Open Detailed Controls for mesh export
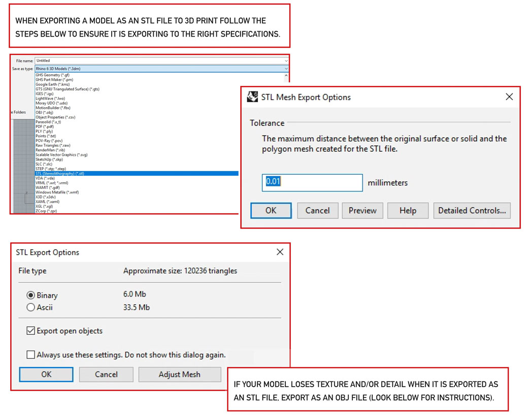 coord(472,210)
